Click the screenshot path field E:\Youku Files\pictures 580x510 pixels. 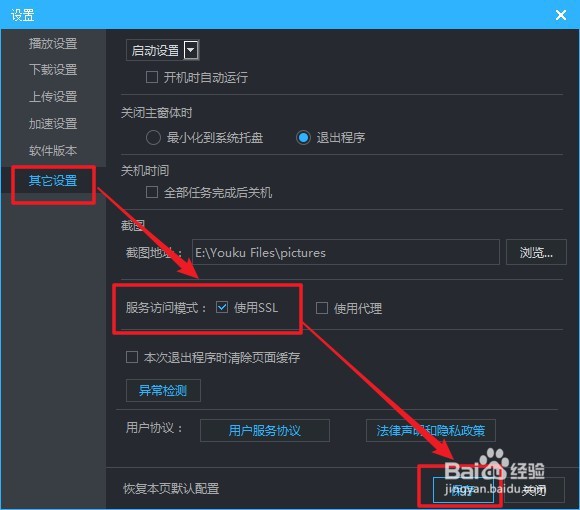click(x=345, y=252)
